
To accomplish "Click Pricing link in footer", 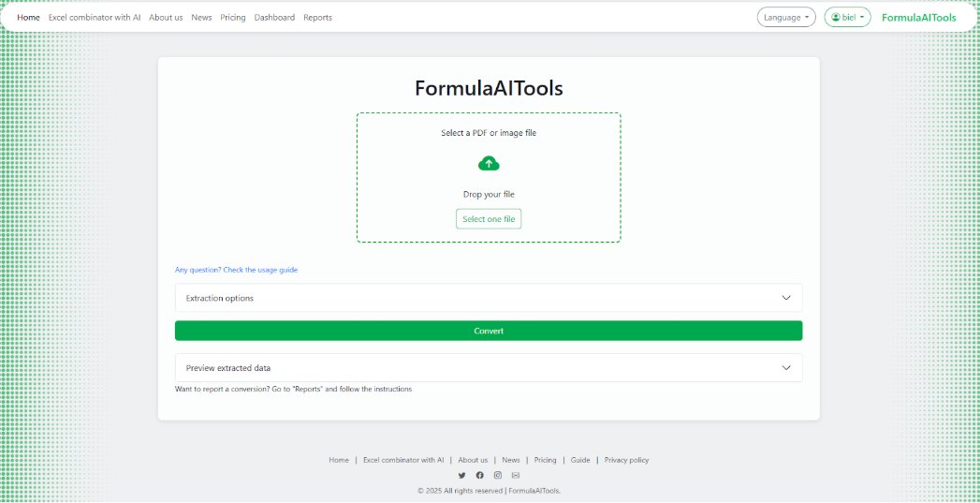I will click(545, 460).
